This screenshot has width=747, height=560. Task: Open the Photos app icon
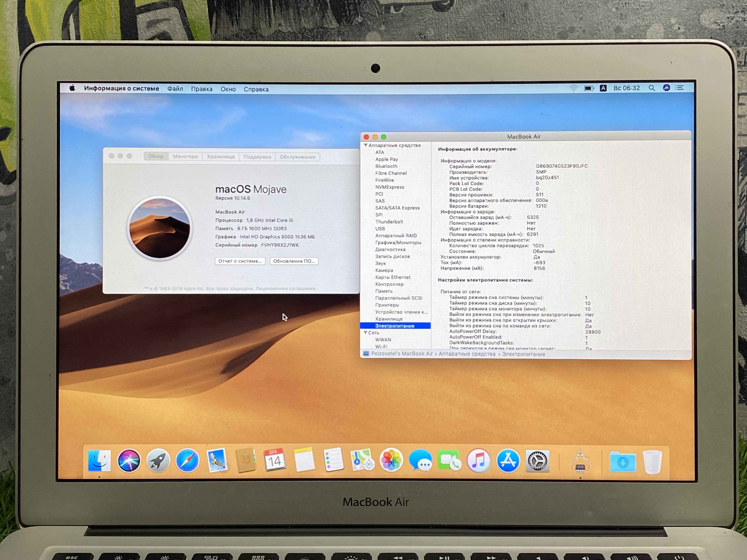(391, 460)
